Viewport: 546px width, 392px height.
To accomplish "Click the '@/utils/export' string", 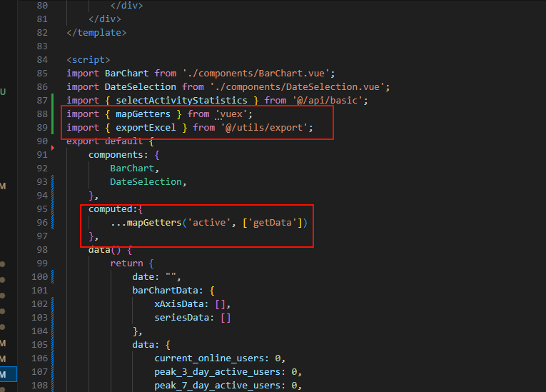I will pos(264,128).
